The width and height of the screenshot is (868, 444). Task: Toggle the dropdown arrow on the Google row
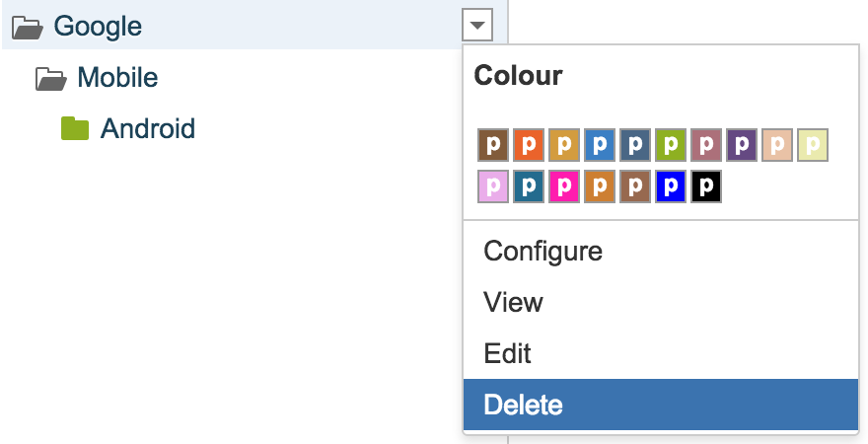(x=476, y=26)
